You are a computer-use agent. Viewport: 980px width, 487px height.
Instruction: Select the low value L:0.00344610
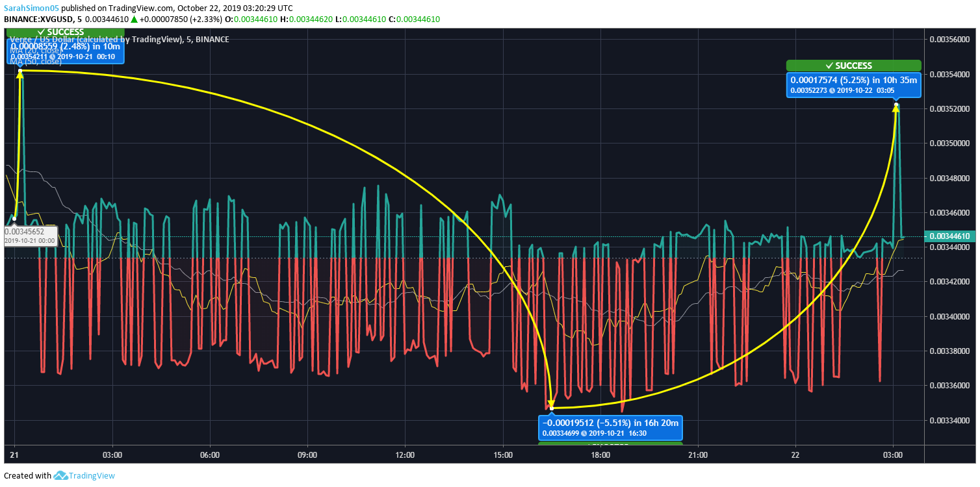pos(361,19)
